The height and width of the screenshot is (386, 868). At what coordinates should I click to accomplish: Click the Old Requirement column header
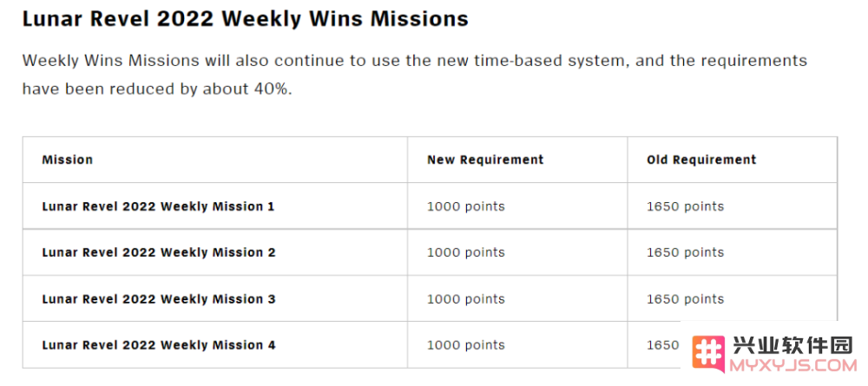[x=701, y=160]
